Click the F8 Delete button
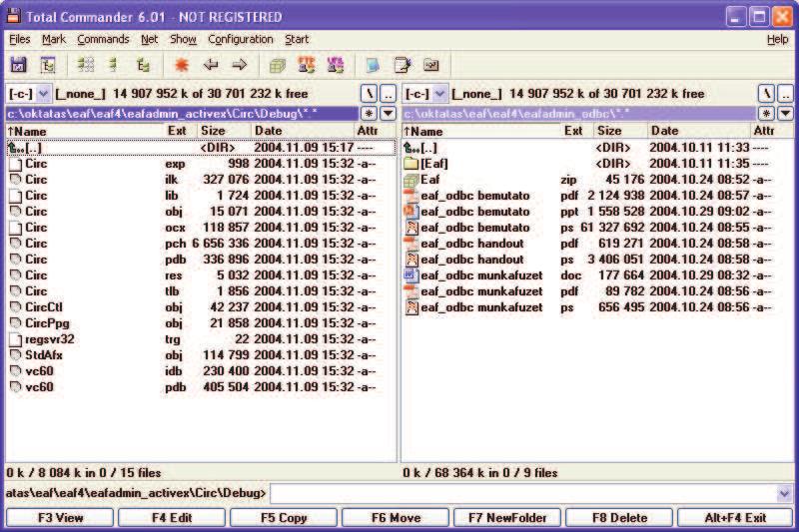Viewport: 799px width, 532px height. point(619,518)
